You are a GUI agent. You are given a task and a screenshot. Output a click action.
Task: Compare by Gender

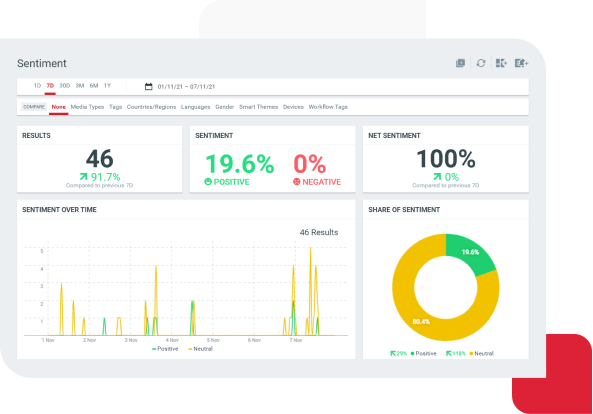coord(225,107)
